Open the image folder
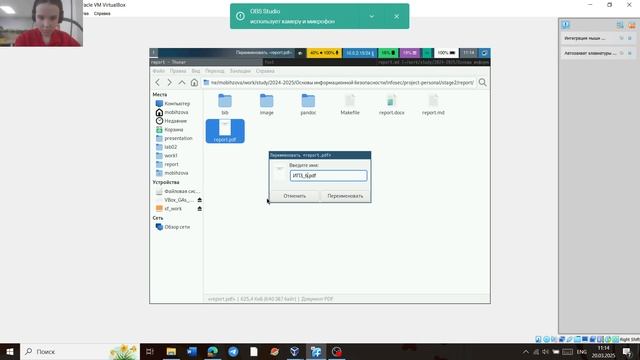The width and height of the screenshot is (640, 360). (x=267, y=104)
